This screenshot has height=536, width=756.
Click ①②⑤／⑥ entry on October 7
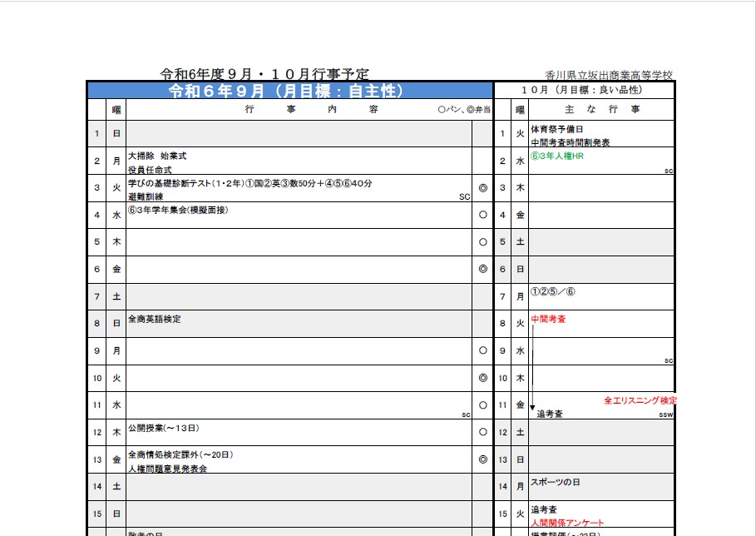[553, 291]
